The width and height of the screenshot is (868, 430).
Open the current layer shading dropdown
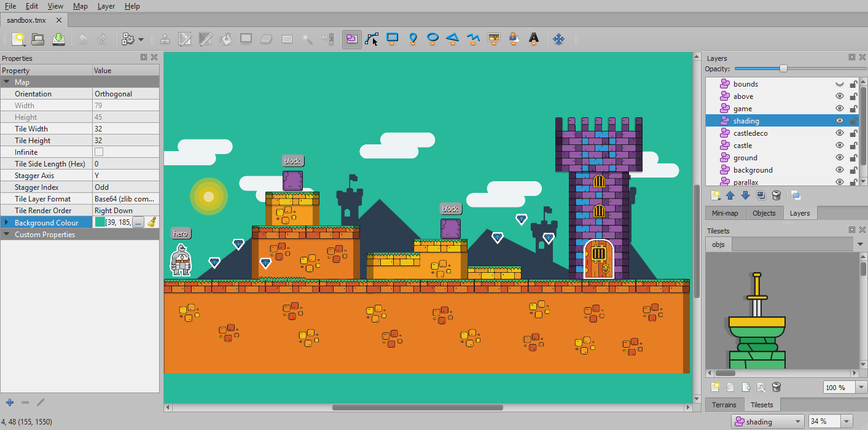(767, 421)
